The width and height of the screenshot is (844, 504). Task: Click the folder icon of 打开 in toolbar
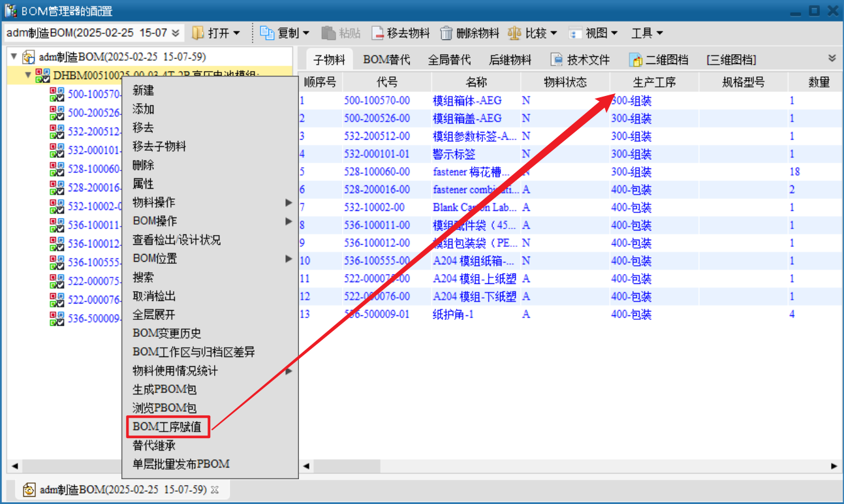198,33
